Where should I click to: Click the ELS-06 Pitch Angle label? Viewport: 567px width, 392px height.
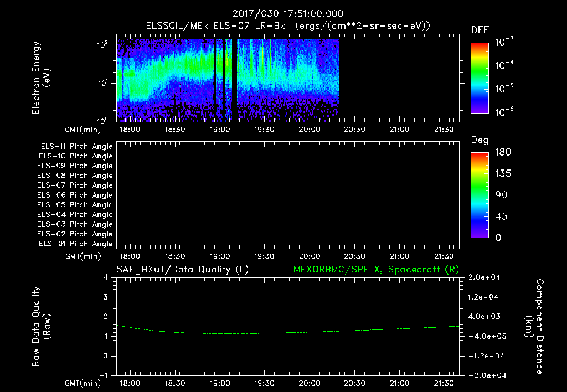point(75,195)
